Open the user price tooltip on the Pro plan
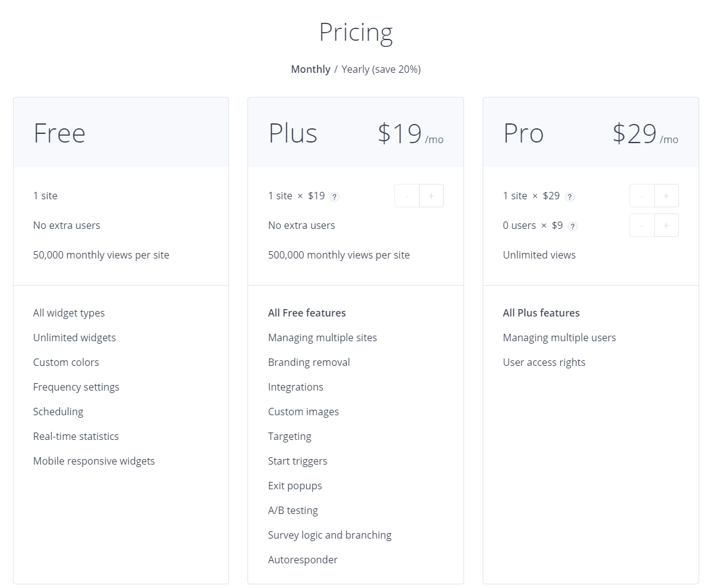This screenshot has height=588, width=706. [x=572, y=226]
